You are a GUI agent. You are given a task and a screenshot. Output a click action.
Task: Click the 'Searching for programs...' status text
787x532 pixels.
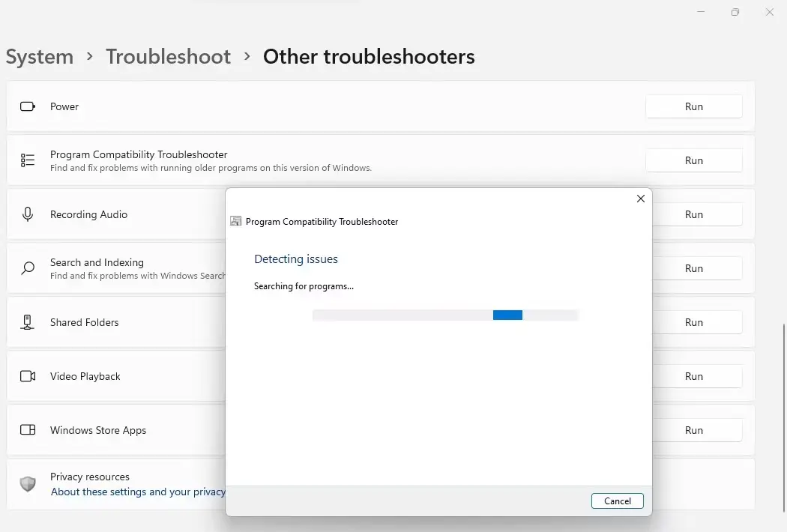point(304,286)
